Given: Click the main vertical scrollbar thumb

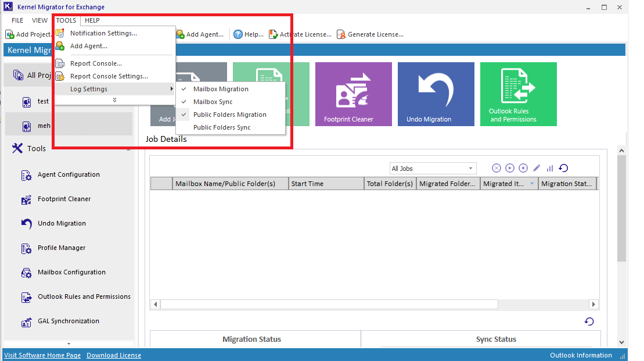Looking at the screenshot, I should click(621, 208).
